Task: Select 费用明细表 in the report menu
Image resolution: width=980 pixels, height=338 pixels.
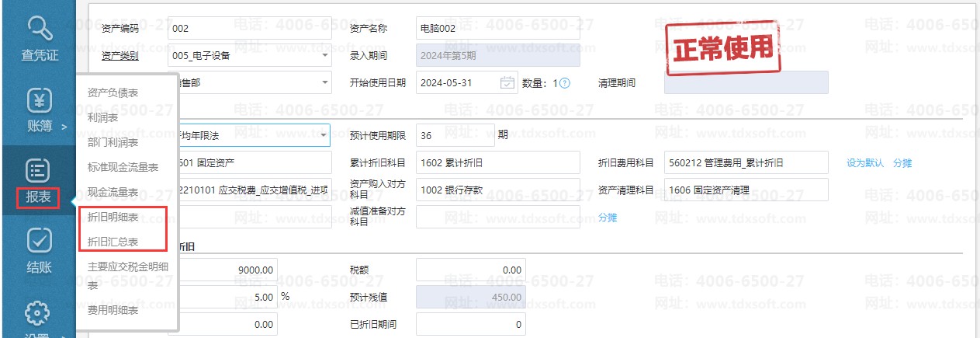Action: tap(113, 310)
